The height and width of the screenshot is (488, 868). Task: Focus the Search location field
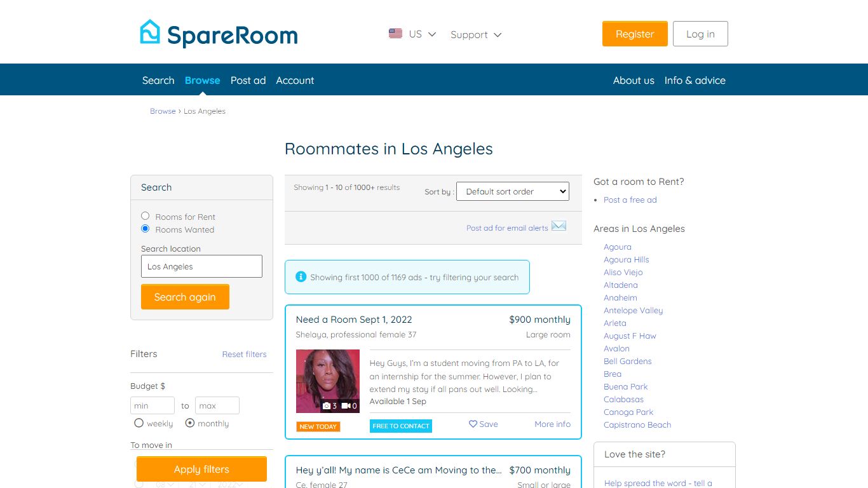201,266
